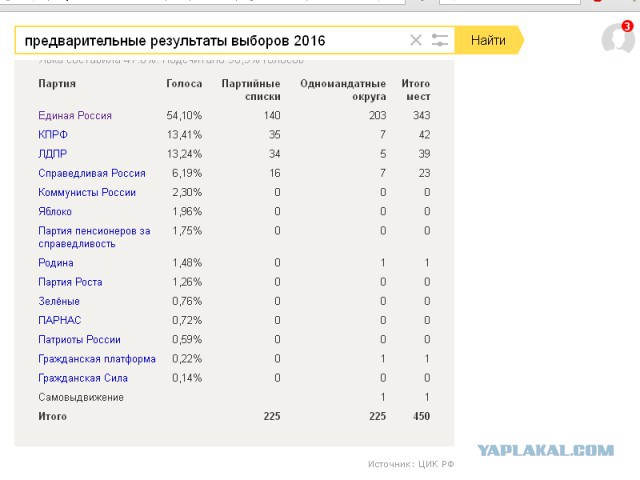The width and height of the screenshot is (640, 480).
Task: Open the Зелёные party link
Action: (59, 301)
